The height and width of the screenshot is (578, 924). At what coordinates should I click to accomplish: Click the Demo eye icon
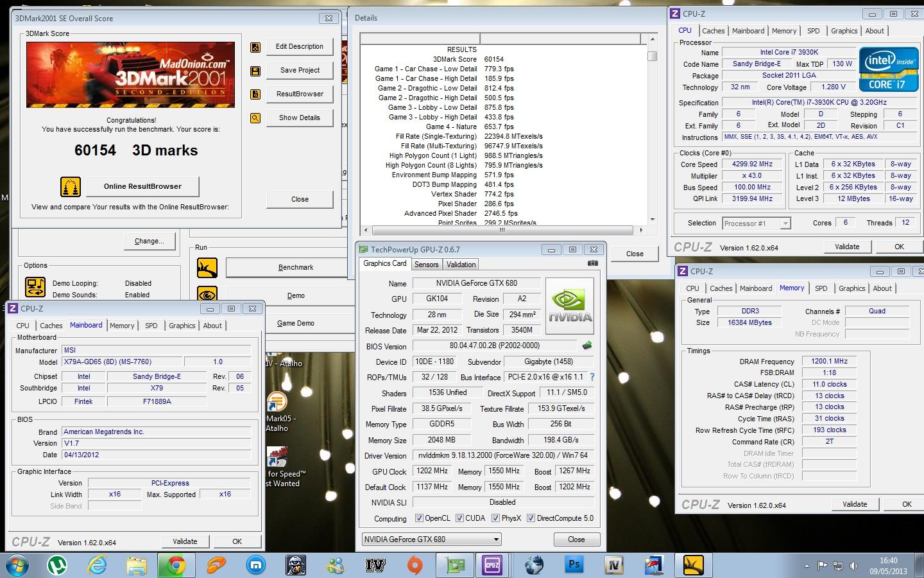click(207, 295)
